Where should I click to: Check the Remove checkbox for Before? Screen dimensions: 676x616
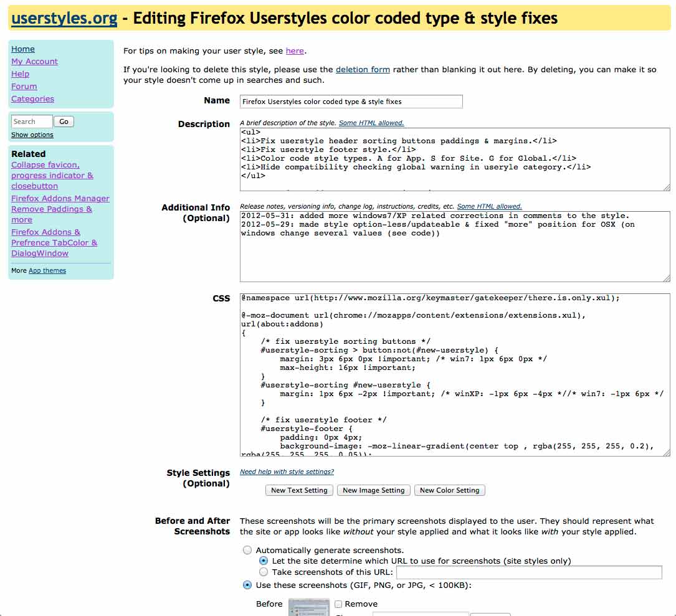338,604
